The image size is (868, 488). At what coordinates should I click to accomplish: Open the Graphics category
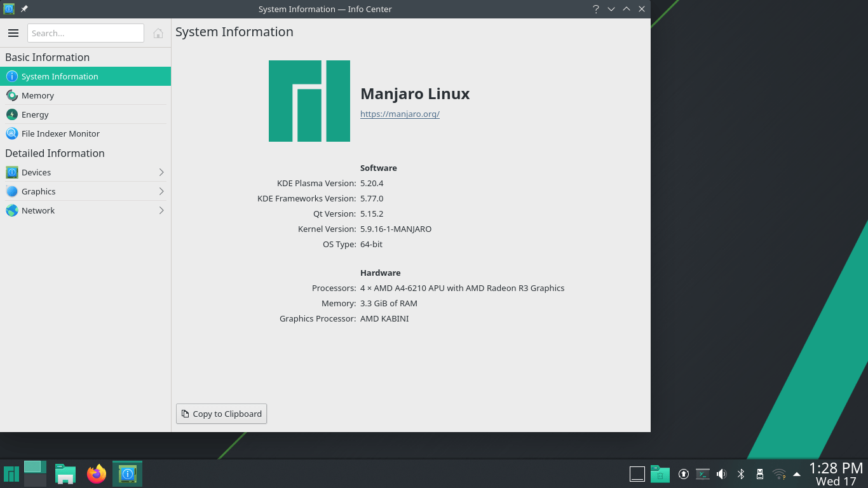click(85, 191)
